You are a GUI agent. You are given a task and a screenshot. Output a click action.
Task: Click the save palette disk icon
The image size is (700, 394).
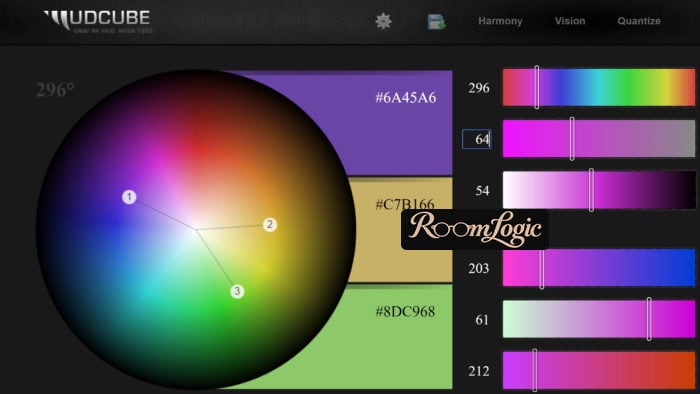click(436, 21)
